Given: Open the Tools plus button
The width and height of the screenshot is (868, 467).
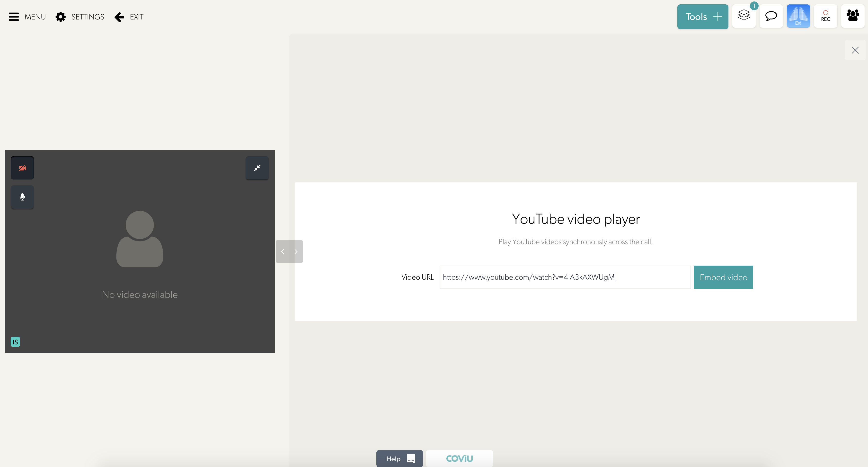Looking at the screenshot, I should (703, 17).
